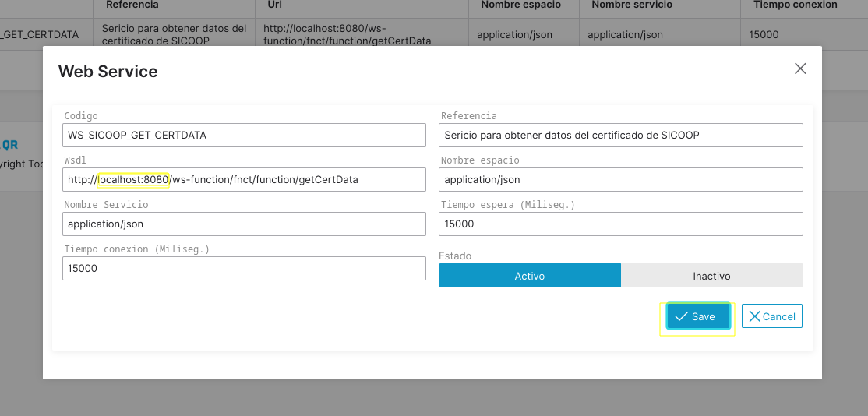Viewport: 868px width, 416px height.
Task: Click the Codigo input field
Action: [x=244, y=135]
